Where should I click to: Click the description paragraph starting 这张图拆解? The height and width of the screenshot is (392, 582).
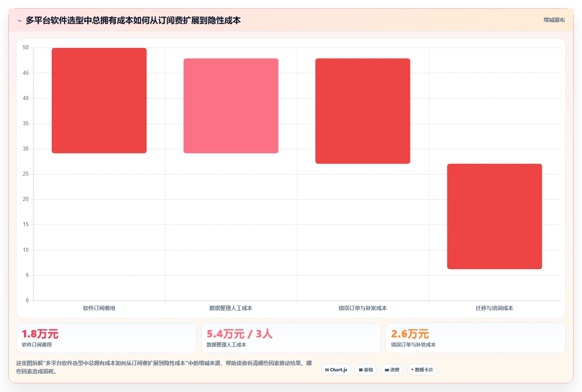164,367
